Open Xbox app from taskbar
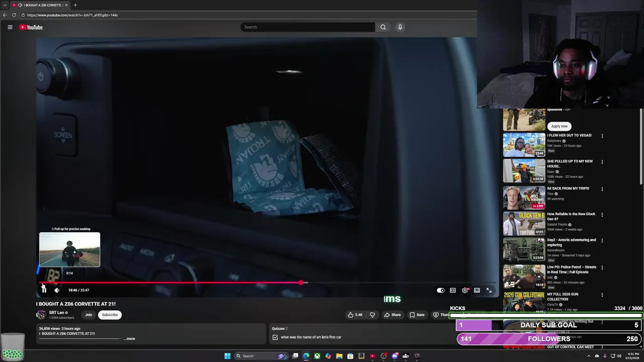The height and width of the screenshot is (362, 644). point(317,356)
